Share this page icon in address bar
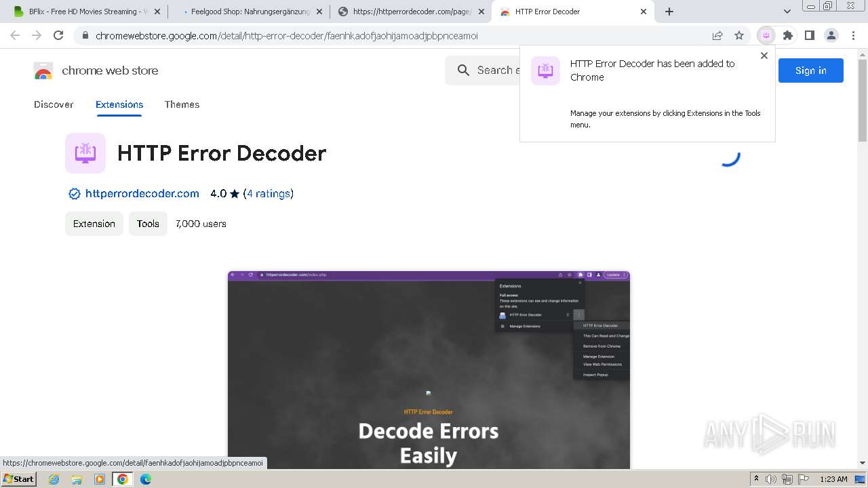This screenshot has width=868, height=488. [717, 35]
